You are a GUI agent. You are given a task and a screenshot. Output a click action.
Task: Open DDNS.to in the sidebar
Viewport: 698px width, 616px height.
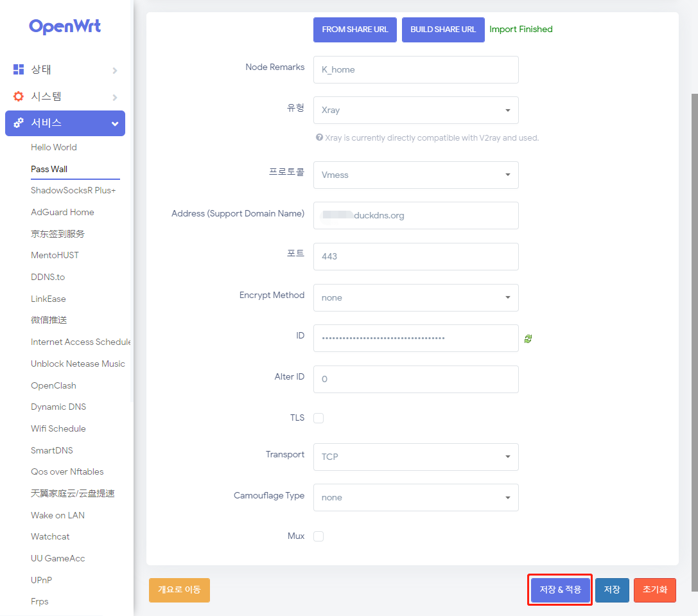(x=48, y=277)
